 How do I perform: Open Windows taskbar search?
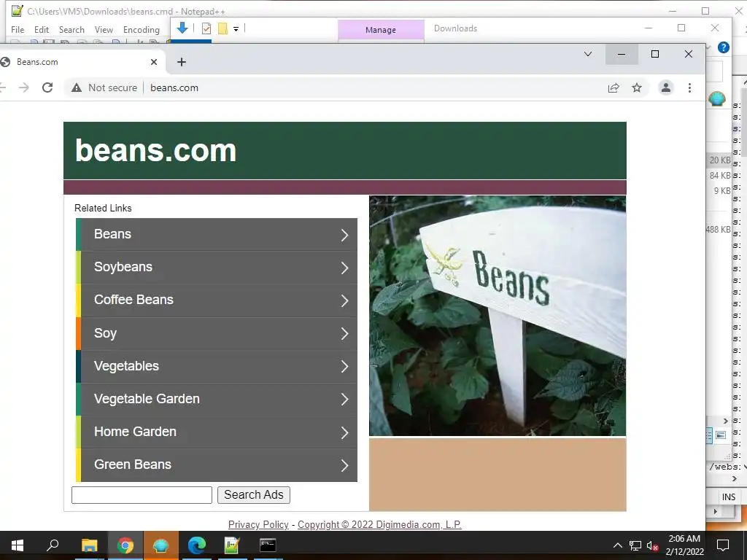pos(53,545)
